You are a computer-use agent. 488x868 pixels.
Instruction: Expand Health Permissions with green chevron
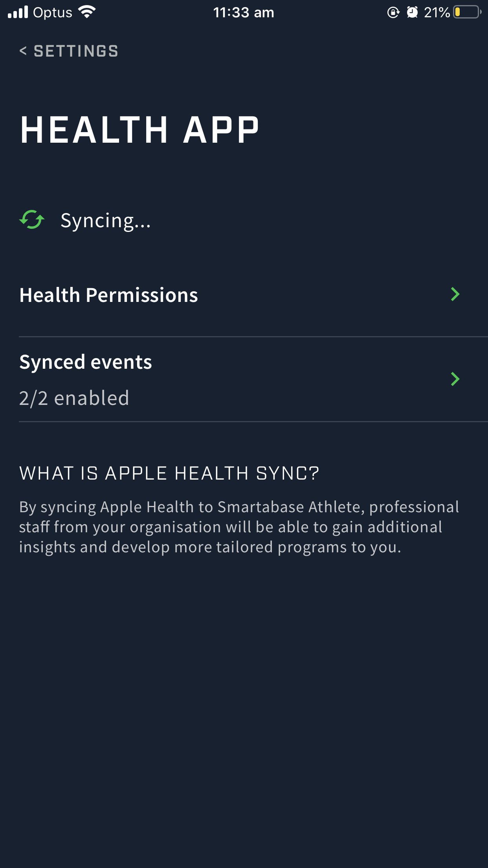pyautogui.click(x=455, y=294)
